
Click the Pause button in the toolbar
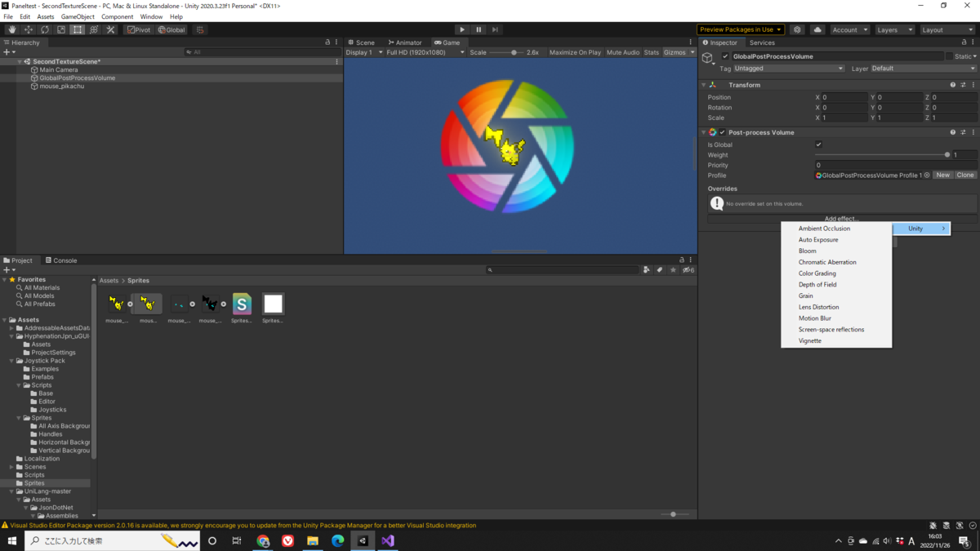click(x=479, y=29)
